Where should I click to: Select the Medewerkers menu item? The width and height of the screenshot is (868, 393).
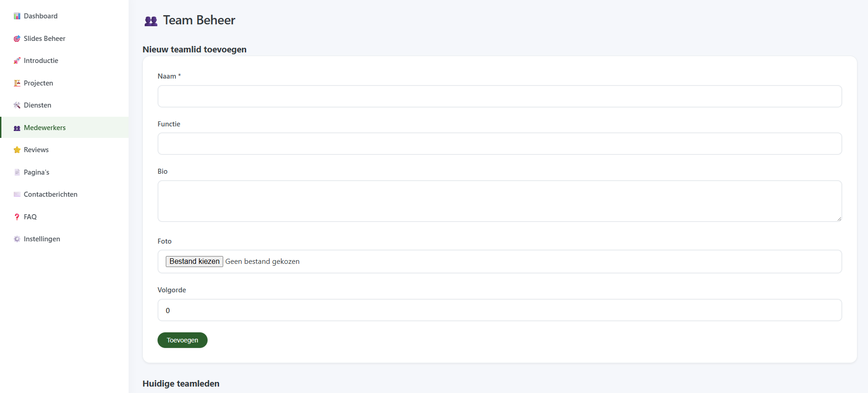pos(64,127)
